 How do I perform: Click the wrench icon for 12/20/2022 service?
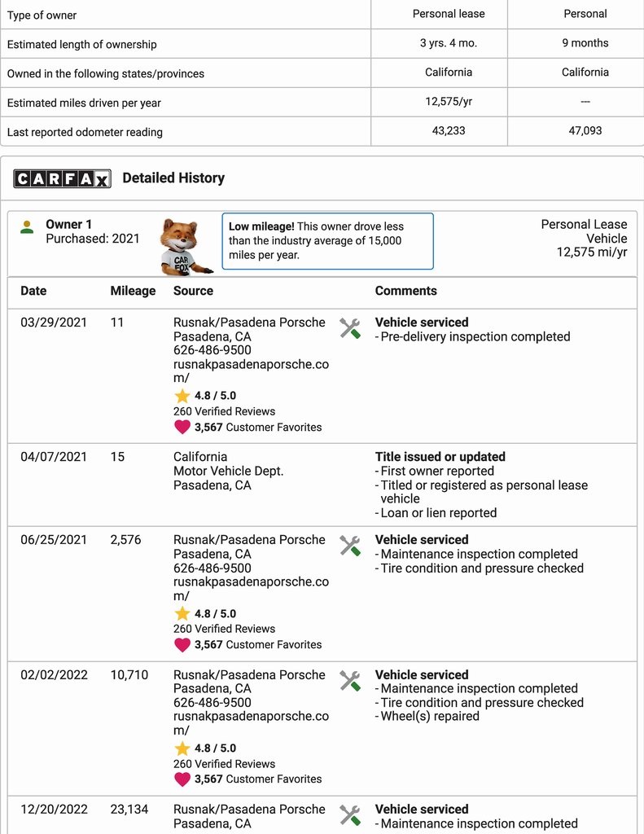350,815
